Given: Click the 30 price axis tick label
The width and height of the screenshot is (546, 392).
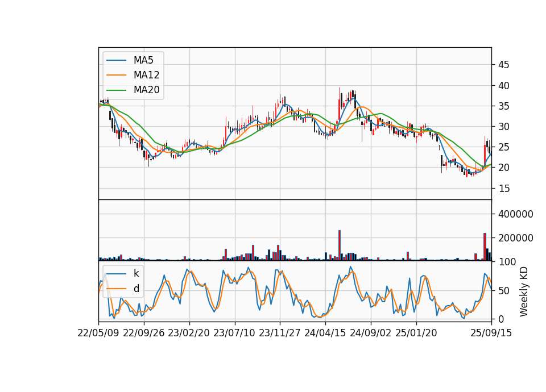Looking at the screenshot, I should [503, 127].
